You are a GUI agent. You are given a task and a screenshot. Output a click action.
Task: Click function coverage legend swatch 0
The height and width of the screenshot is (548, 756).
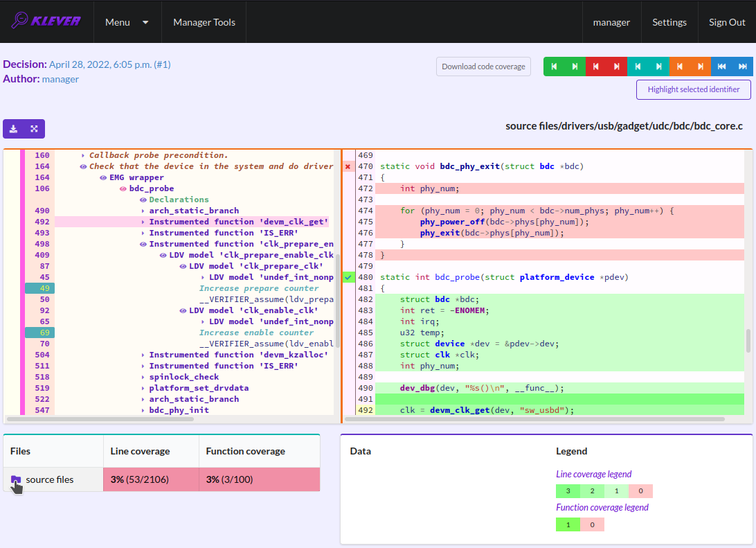[x=592, y=525]
